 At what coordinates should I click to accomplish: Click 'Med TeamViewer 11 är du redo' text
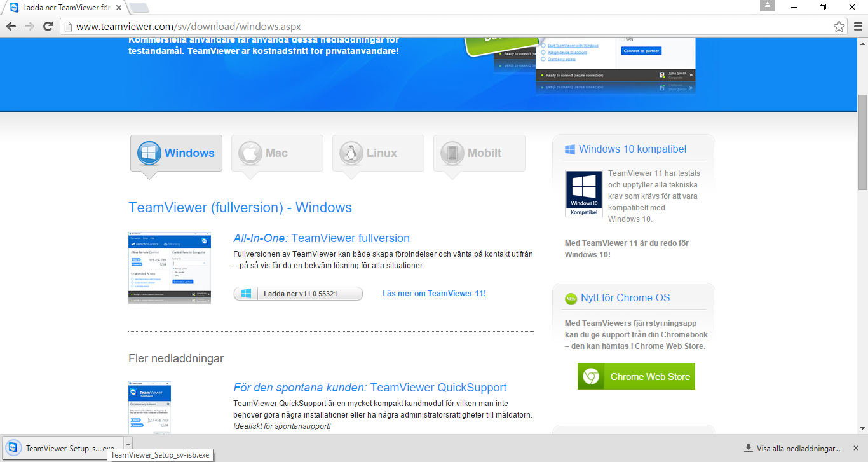[x=627, y=248]
